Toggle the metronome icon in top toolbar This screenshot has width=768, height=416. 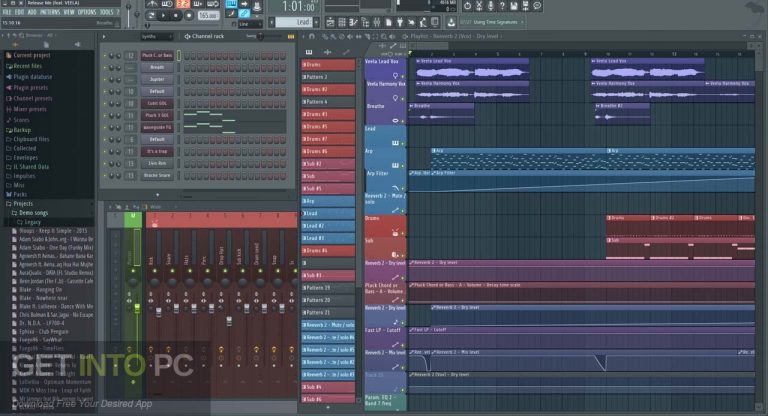click(152, 4)
